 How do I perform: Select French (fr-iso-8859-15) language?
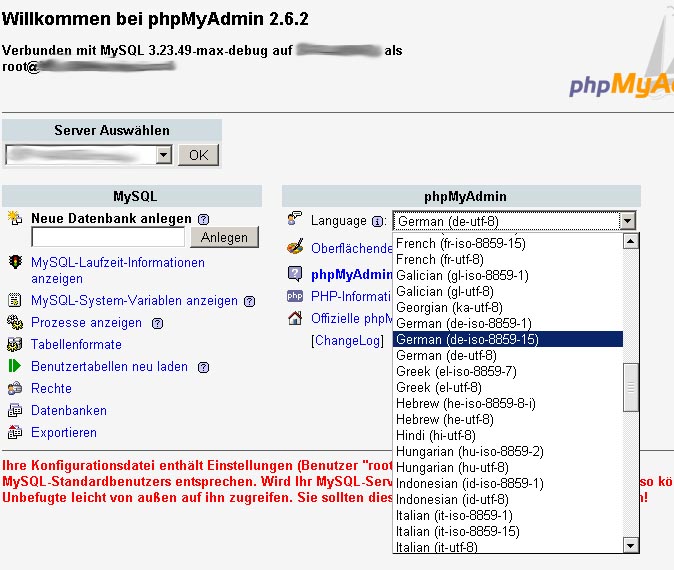(508, 243)
